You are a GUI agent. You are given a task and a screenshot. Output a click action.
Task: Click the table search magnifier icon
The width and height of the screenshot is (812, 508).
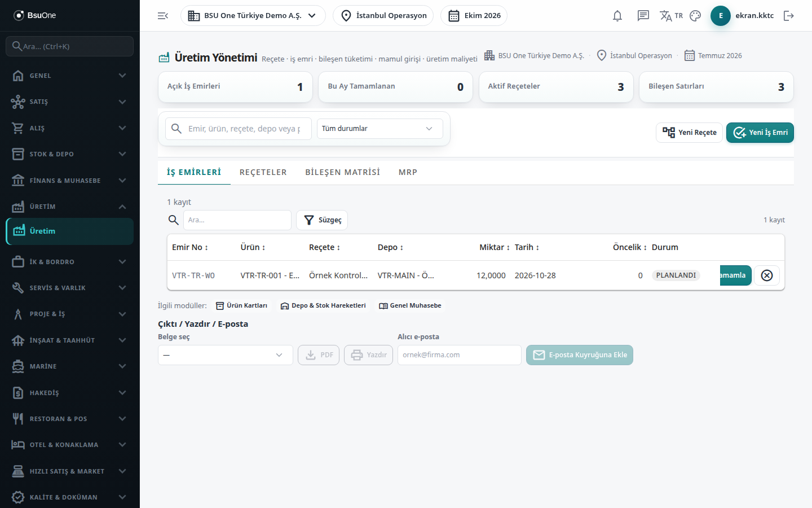(x=174, y=220)
